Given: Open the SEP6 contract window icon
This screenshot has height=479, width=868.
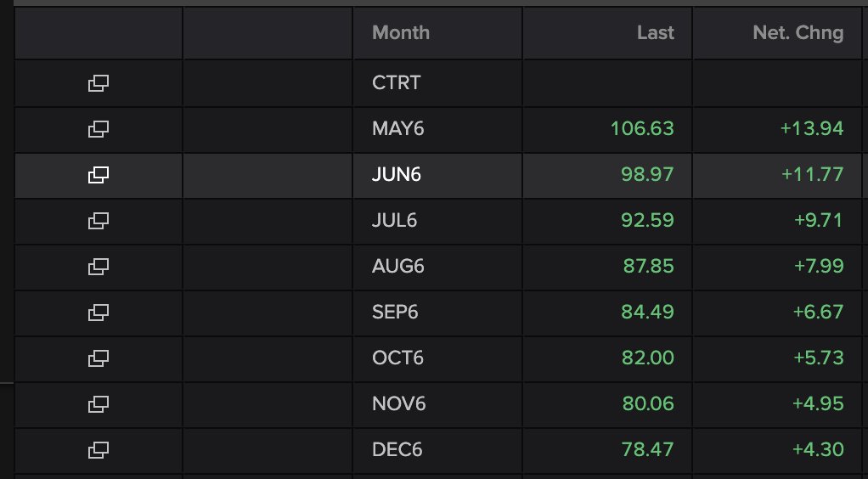Looking at the screenshot, I should pyautogui.click(x=98, y=313).
